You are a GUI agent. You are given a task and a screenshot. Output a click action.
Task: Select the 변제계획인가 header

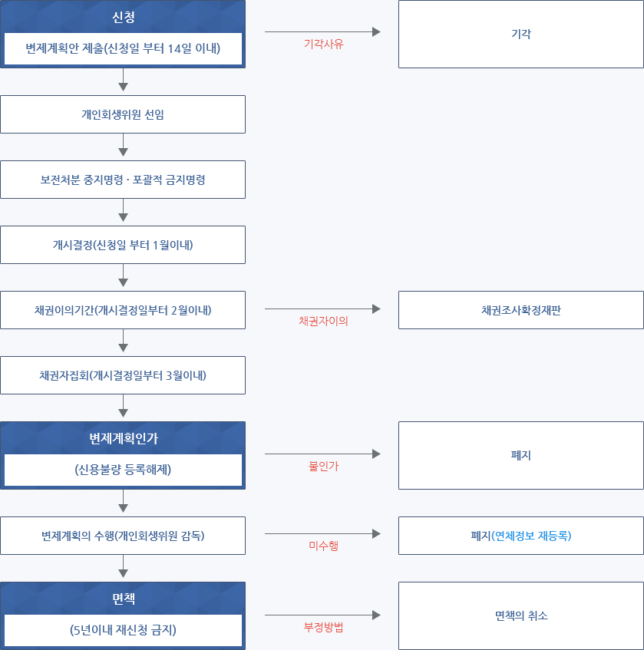123,438
